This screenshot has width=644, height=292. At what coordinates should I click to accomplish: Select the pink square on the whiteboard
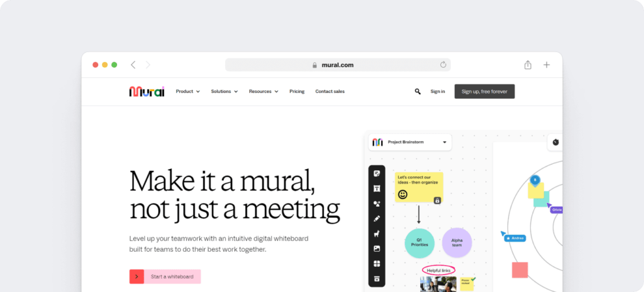click(519, 270)
